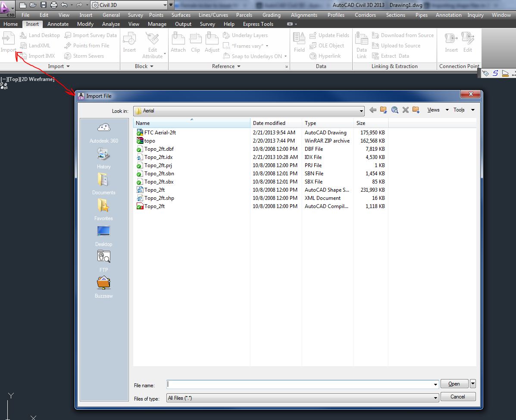Select the Adjust underlay tool
The width and height of the screenshot is (516, 420).
click(212, 41)
